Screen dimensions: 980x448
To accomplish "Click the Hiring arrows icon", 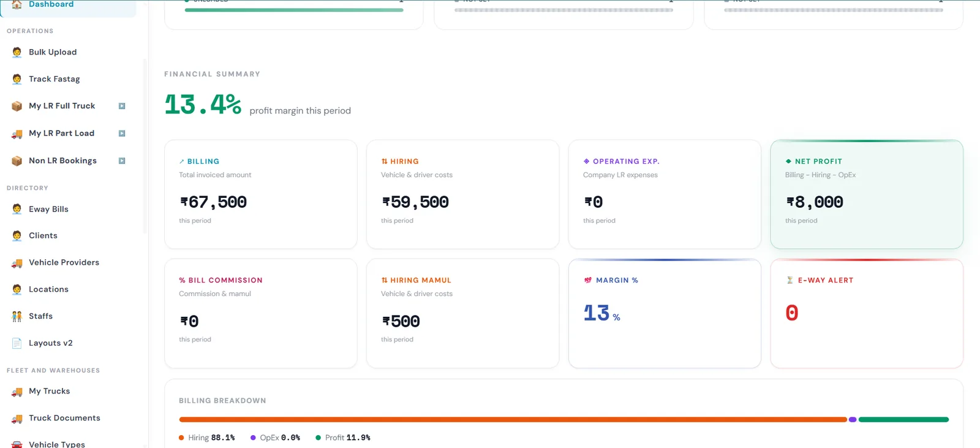I will pyautogui.click(x=384, y=161).
